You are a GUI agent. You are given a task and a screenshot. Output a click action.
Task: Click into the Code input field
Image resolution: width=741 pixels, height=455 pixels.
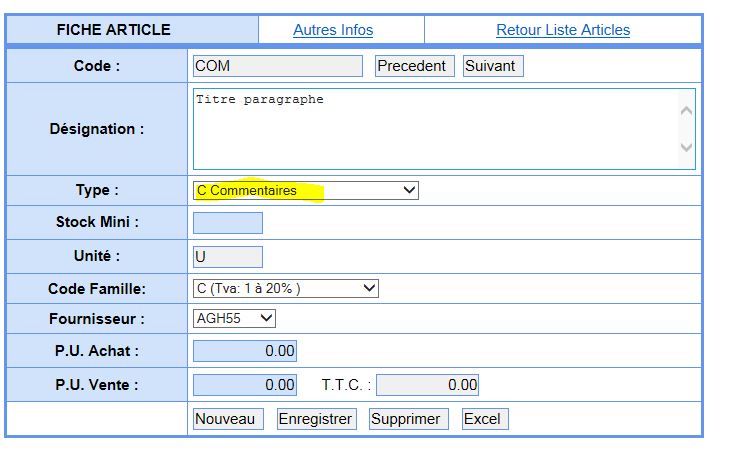tap(277, 66)
